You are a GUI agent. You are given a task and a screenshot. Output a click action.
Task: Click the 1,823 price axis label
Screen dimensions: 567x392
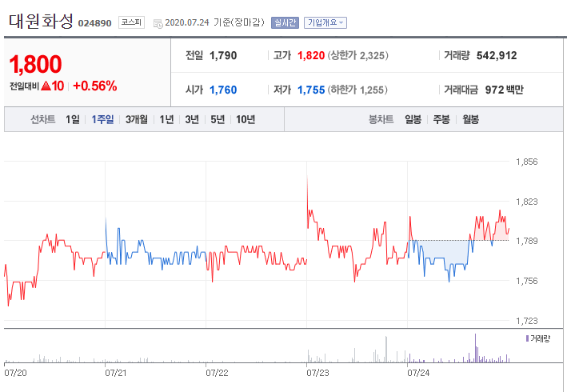527,202
